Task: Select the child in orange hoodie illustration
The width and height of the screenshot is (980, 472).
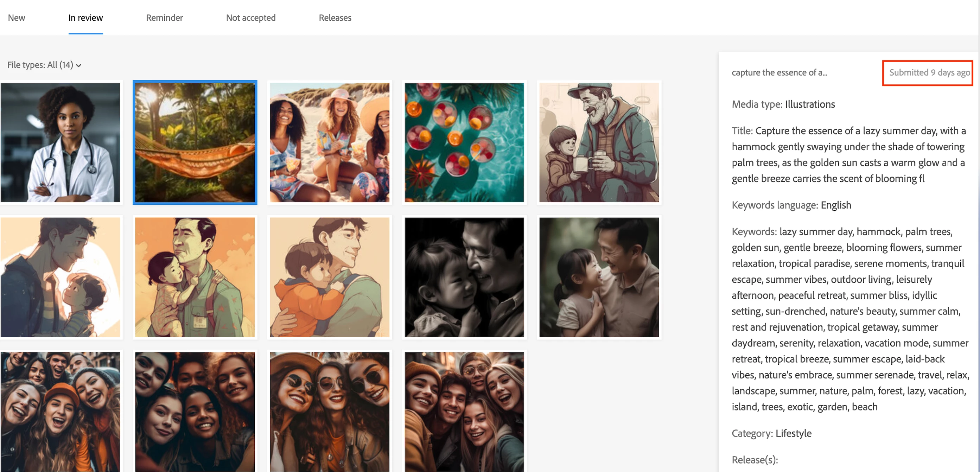Action: (x=330, y=277)
